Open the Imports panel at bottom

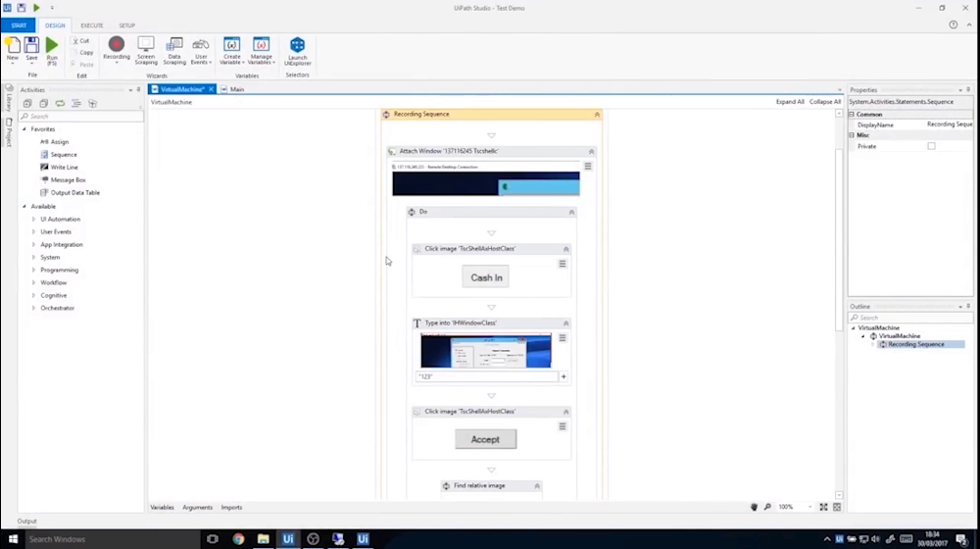pos(231,508)
